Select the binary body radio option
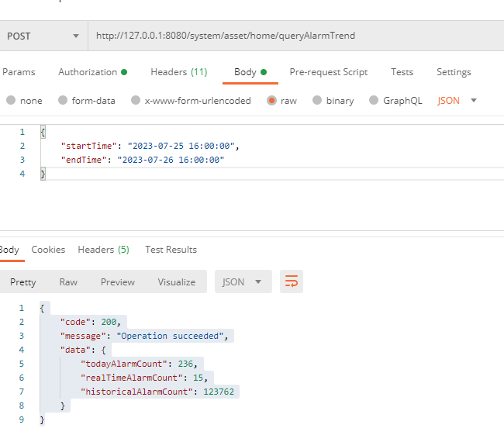The width and height of the screenshot is (504, 442). click(317, 101)
